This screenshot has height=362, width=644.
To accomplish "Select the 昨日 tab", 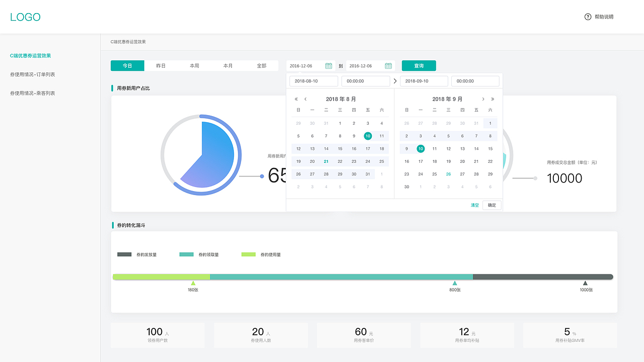I will 161,66.
